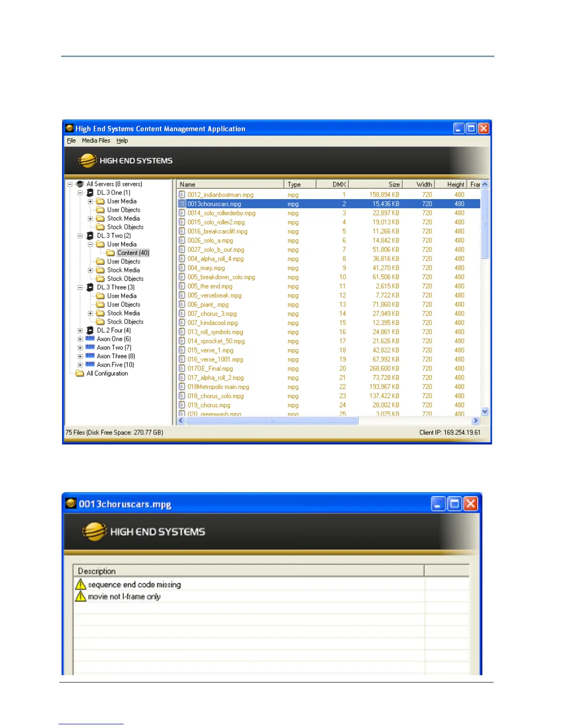Image resolution: width=563 pixels, height=728 pixels.
Task: Select the All Configuration folder icon
Action: [x=80, y=373]
